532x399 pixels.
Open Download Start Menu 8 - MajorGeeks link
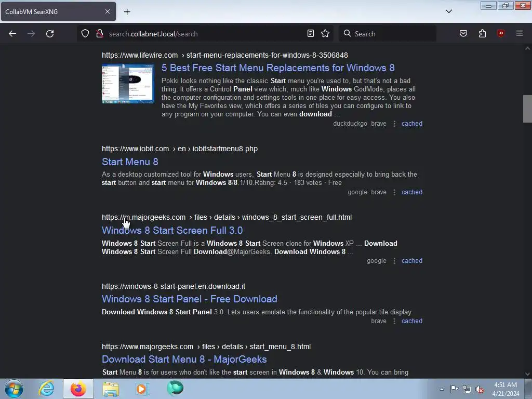click(184, 360)
